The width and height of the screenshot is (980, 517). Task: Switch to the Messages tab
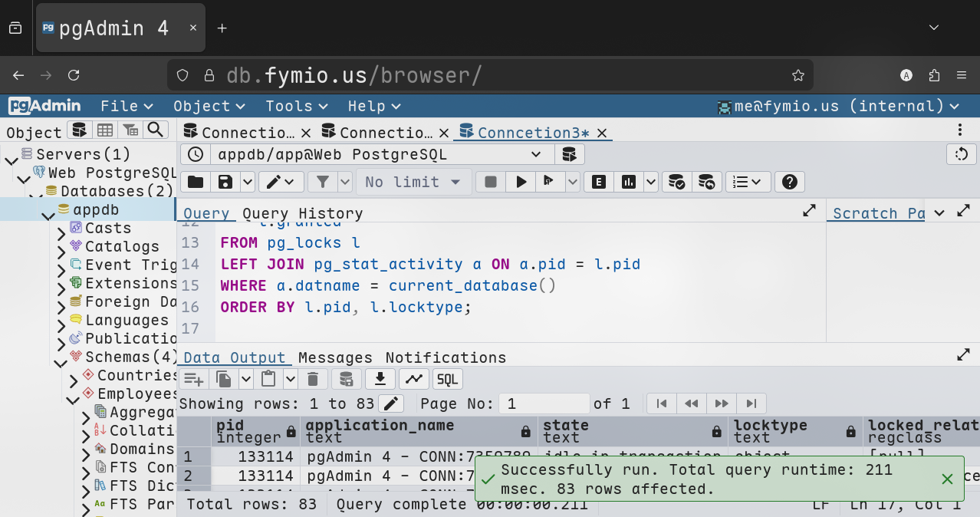[x=335, y=357]
